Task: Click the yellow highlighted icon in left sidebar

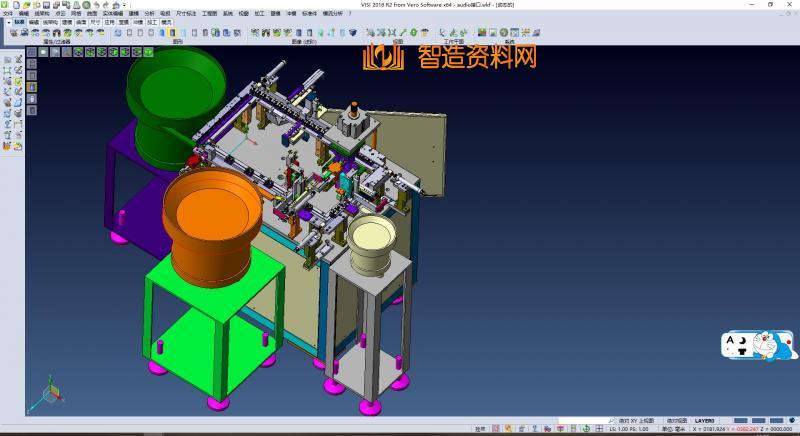Action: pyautogui.click(x=32, y=87)
